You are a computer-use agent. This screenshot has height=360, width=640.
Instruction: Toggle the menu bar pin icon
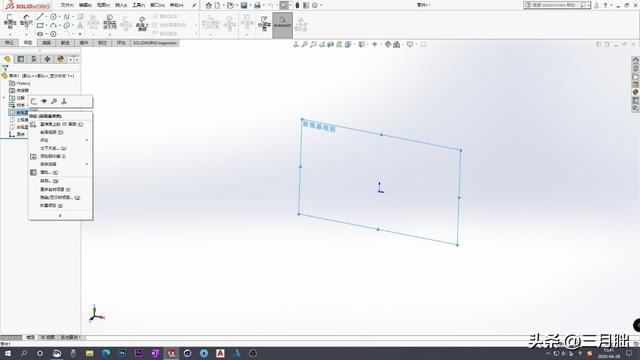[x=194, y=5]
